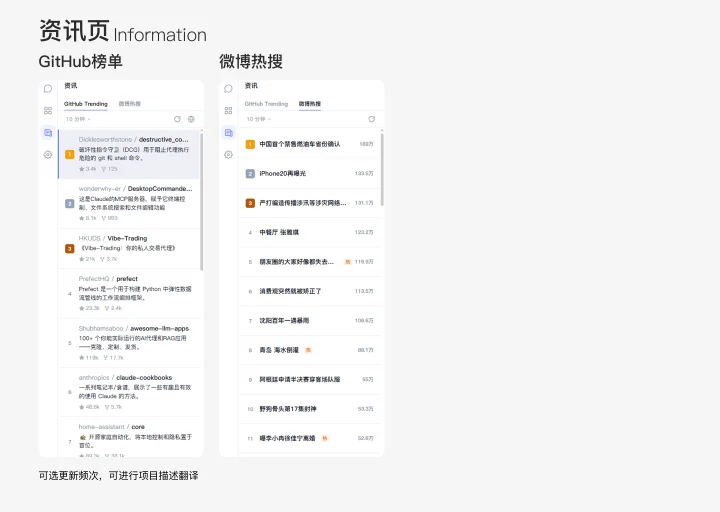Expand 10 分钟 dropdown in GitHub panel
Image resolution: width=720 pixels, height=512 pixels.
coord(78,119)
